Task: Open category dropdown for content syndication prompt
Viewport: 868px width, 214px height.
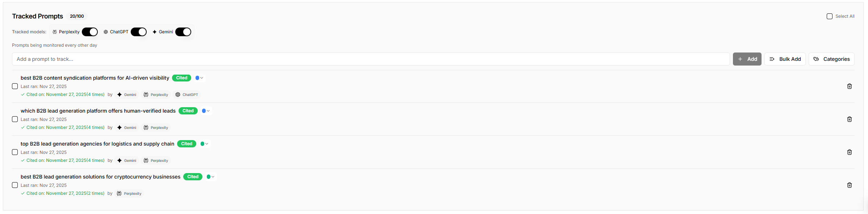Action: 202,78
